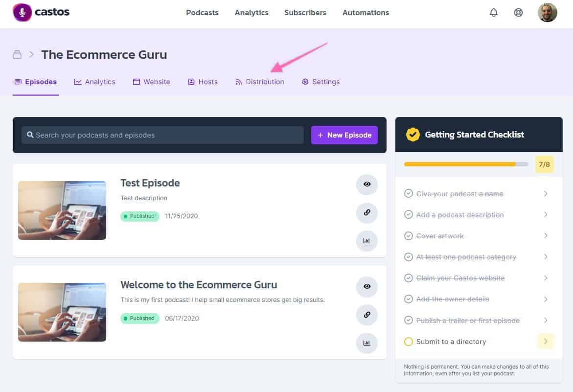Viewport: 573px width, 392px height.
Task: Expand Add a podcast description chevron
Action: [546, 214]
